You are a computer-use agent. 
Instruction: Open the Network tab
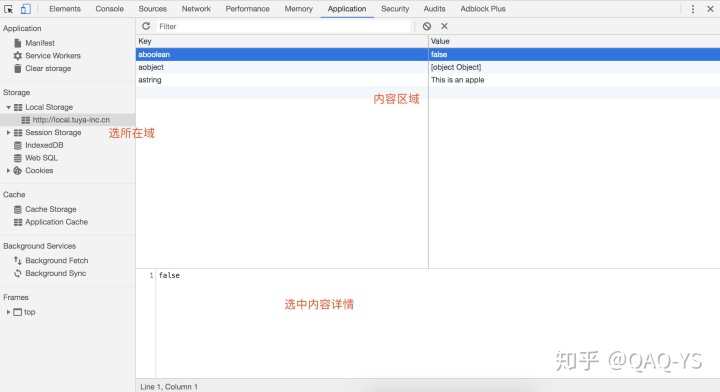point(196,9)
